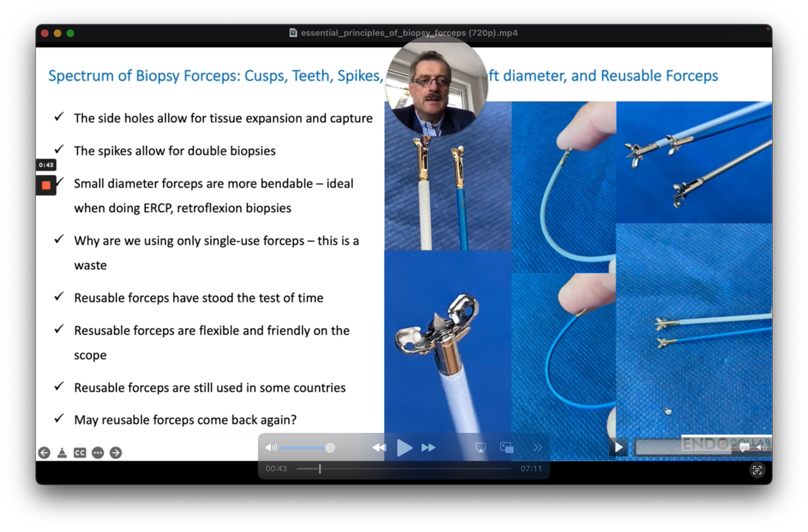Click 'Why are we using only single-use forceps' bullet
Screen dimensions: 808x532
216,253
